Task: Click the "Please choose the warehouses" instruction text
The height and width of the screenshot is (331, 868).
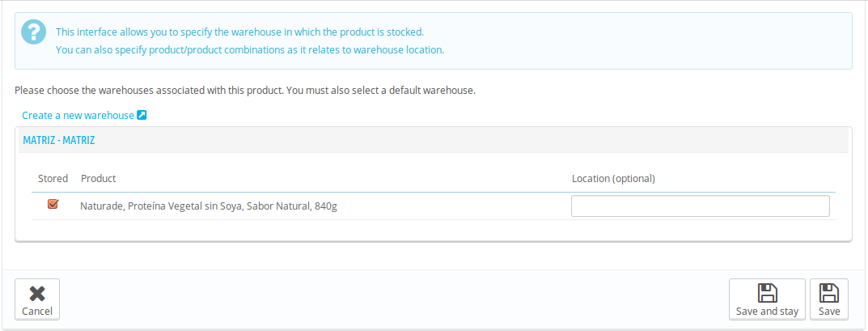Action: tap(244, 90)
